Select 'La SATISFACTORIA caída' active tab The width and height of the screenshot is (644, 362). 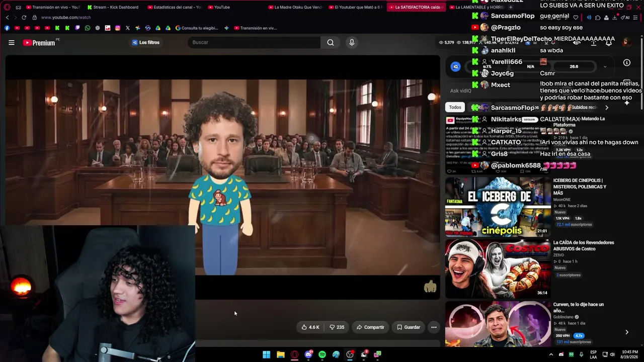[416, 8]
